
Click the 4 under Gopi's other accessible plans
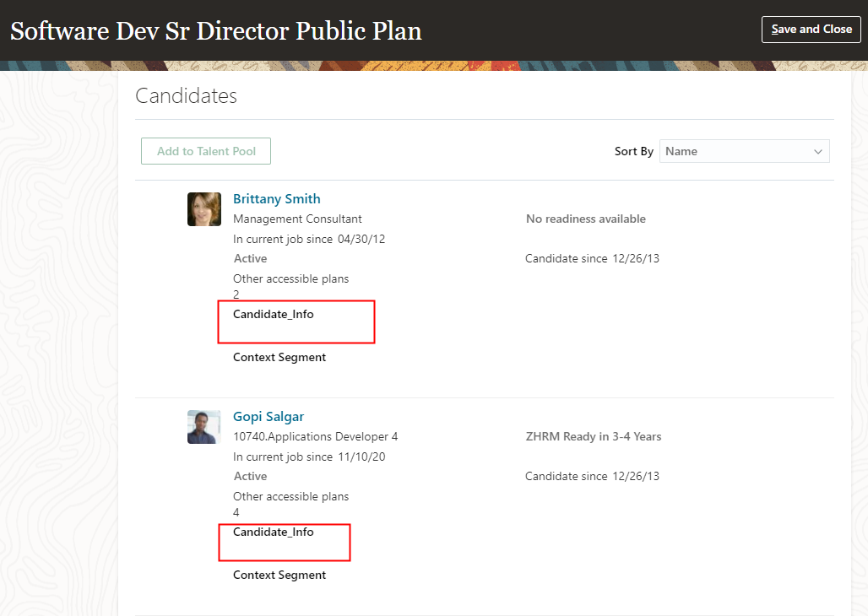click(236, 512)
